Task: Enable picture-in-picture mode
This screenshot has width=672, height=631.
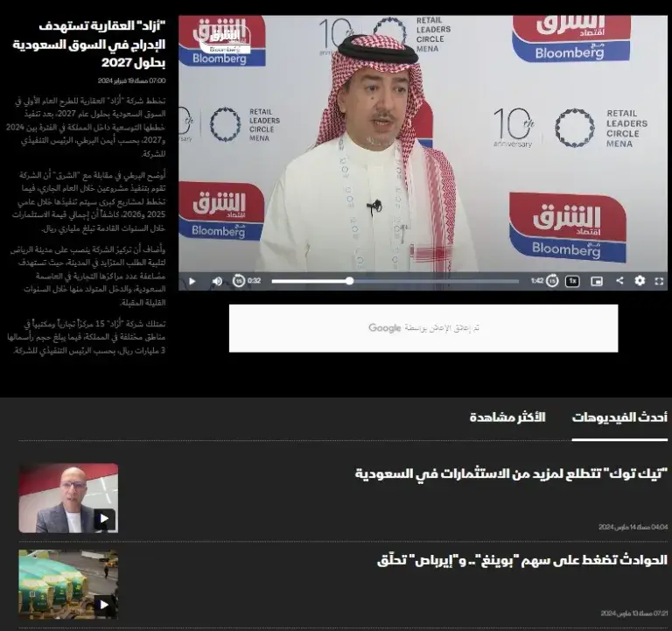Action: (597, 281)
